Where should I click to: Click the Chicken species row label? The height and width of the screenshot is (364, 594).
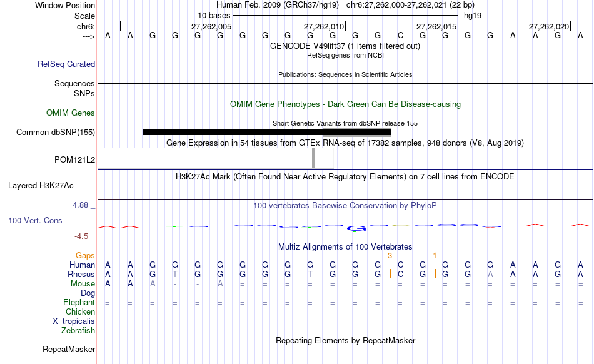[80, 311]
